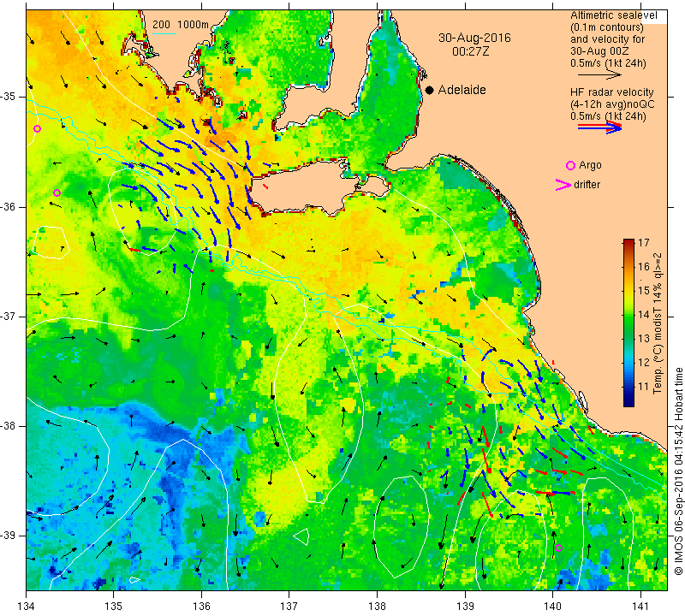
Task: Click the longitude axis label 141
Action: click(x=640, y=607)
